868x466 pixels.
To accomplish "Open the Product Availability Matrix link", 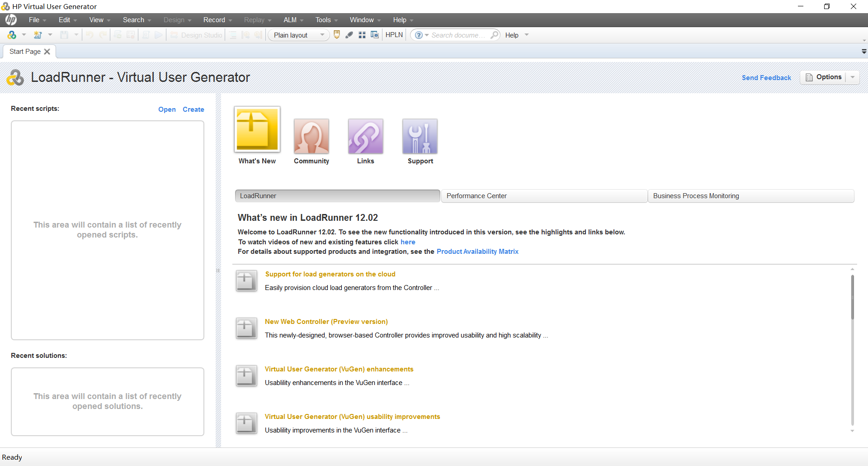I will click(477, 252).
